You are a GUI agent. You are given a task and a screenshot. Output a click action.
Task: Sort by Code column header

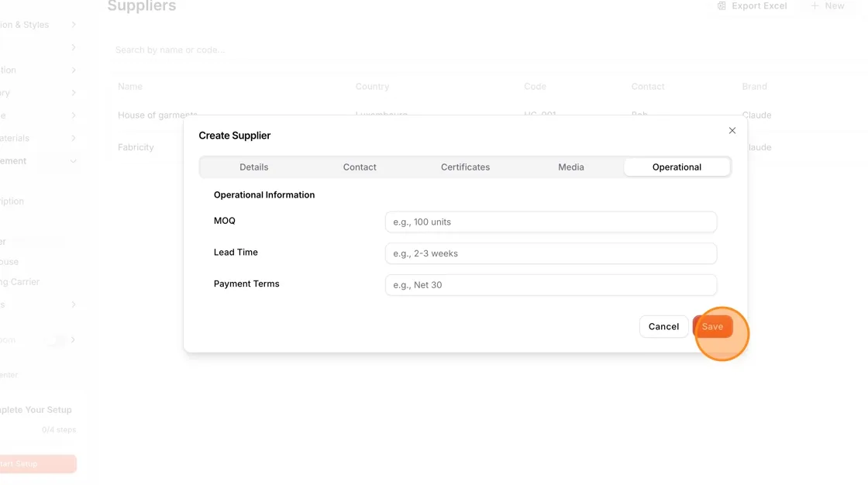click(535, 86)
